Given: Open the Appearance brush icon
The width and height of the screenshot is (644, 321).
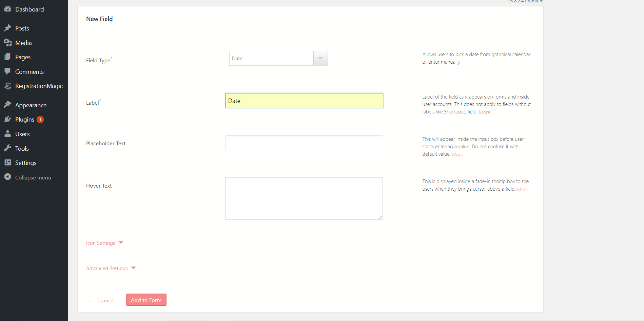Looking at the screenshot, I should 8,104.
